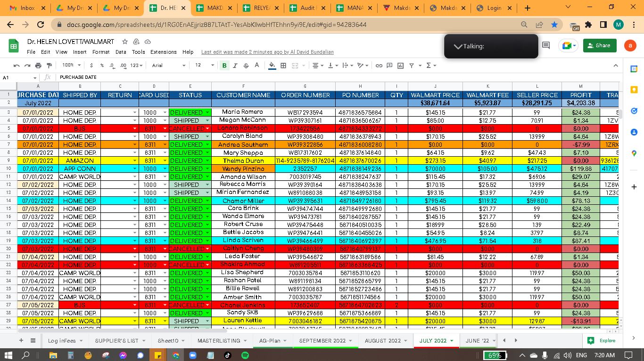Open the fill color picker
644x361 pixels.
pyautogui.click(x=272, y=66)
